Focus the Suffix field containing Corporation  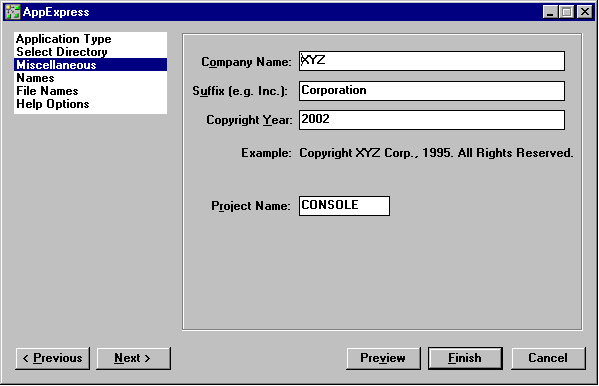(x=432, y=91)
